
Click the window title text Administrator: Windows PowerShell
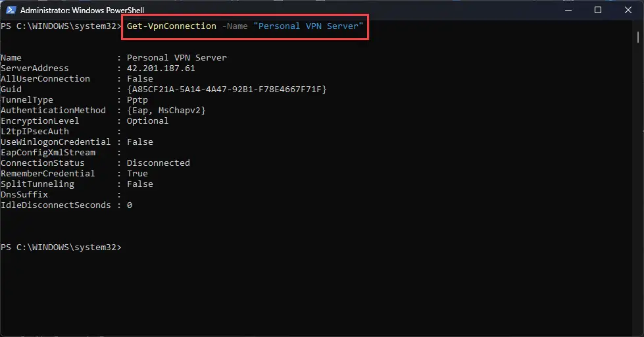pos(82,11)
